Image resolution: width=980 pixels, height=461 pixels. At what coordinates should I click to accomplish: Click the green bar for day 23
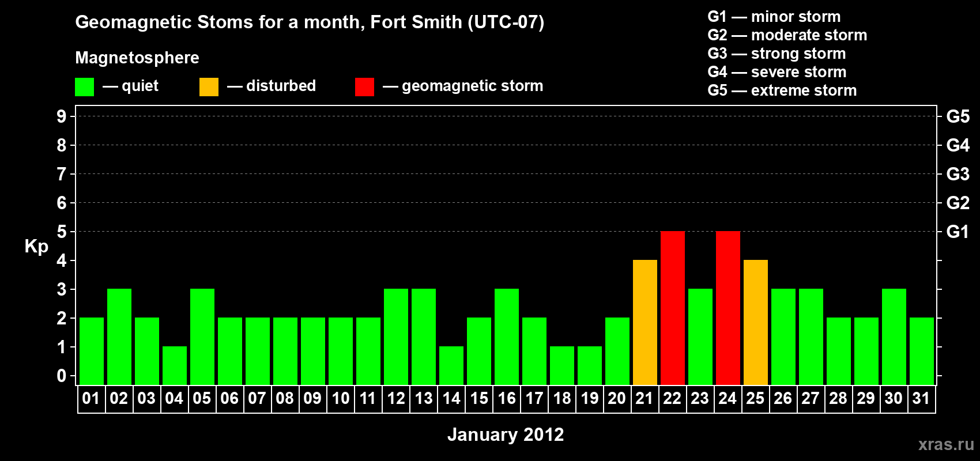(x=700, y=337)
